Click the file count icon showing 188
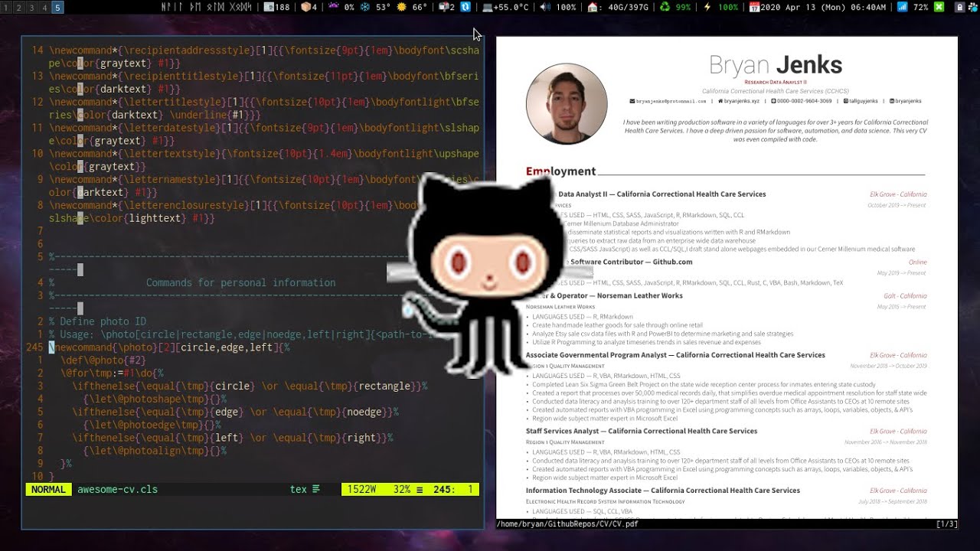980x551 pixels. pyautogui.click(x=269, y=7)
